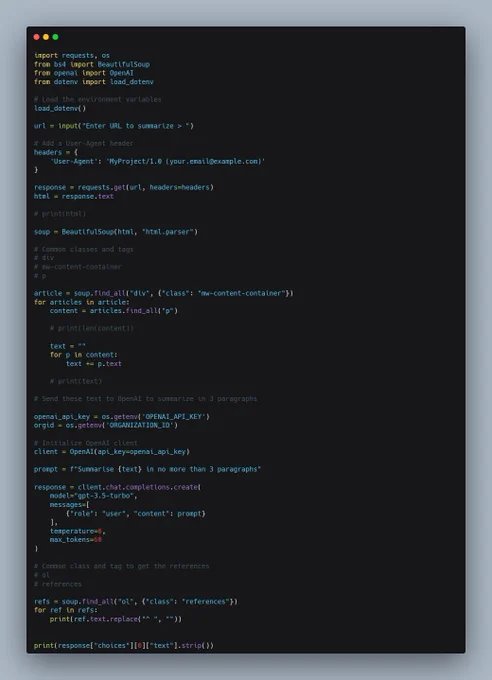Click the html = response.text line
The height and width of the screenshot is (680, 492).
pyautogui.click(x=74, y=196)
